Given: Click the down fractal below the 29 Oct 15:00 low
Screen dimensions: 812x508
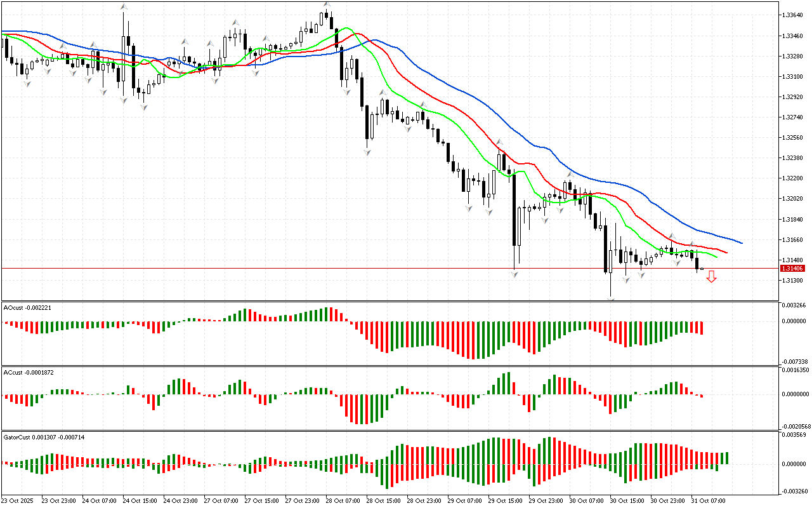Looking at the screenshot, I should 514,273.
